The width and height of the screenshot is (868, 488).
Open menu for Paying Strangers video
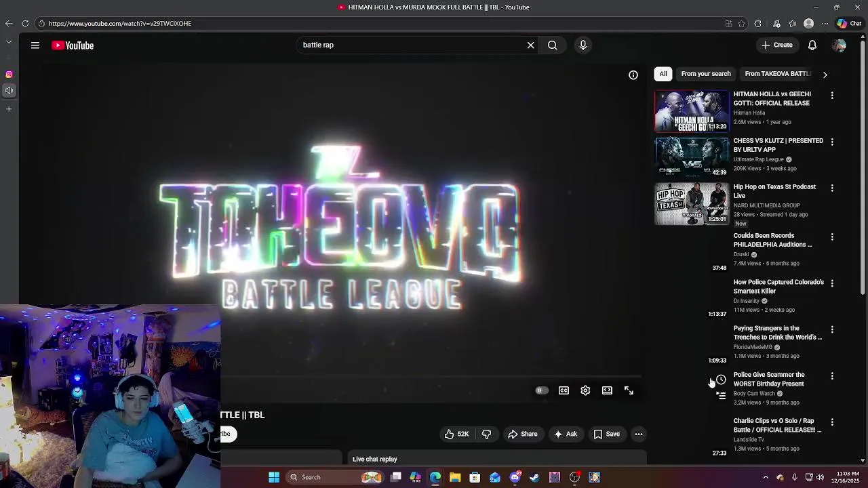pos(832,329)
